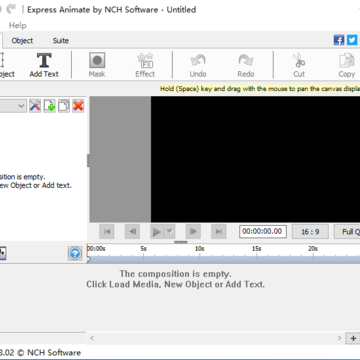Image resolution: width=360 pixels, height=360 pixels.
Task: Click the Add Text tool
Action: (x=44, y=65)
